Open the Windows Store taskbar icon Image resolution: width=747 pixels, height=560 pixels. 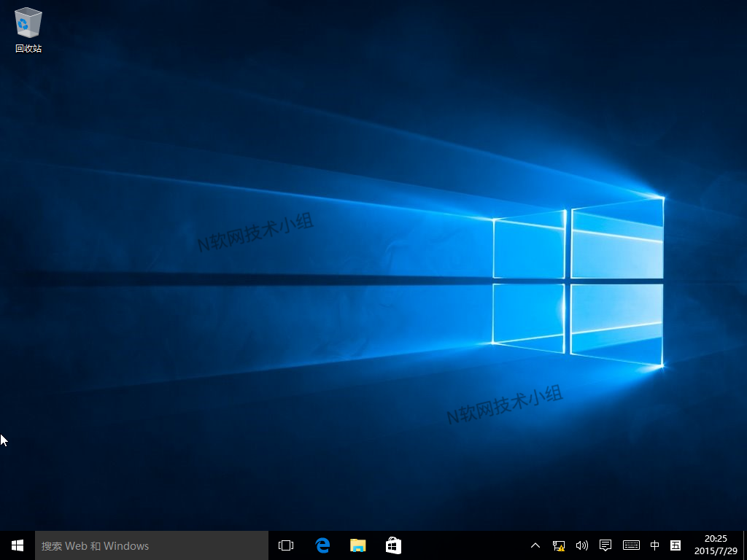pyautogui.click(x=393, y=545)
